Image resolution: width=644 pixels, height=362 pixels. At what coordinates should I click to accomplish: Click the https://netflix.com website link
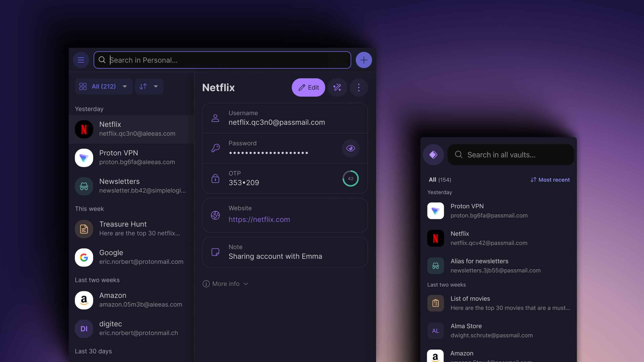coord(259,219)
